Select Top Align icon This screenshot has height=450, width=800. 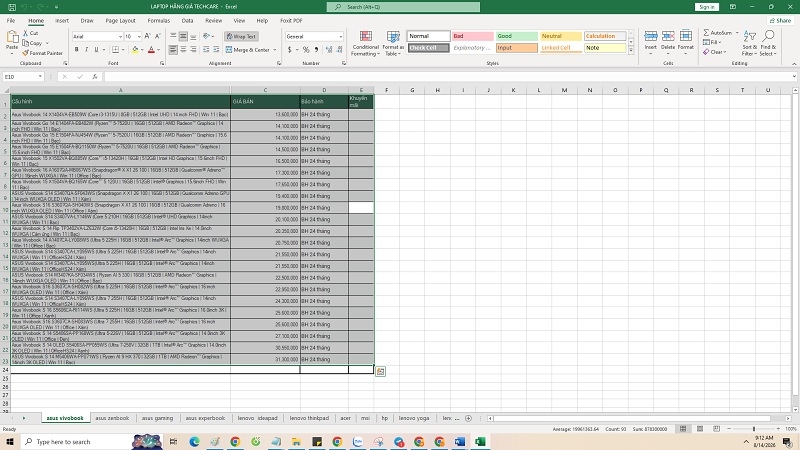173,36
